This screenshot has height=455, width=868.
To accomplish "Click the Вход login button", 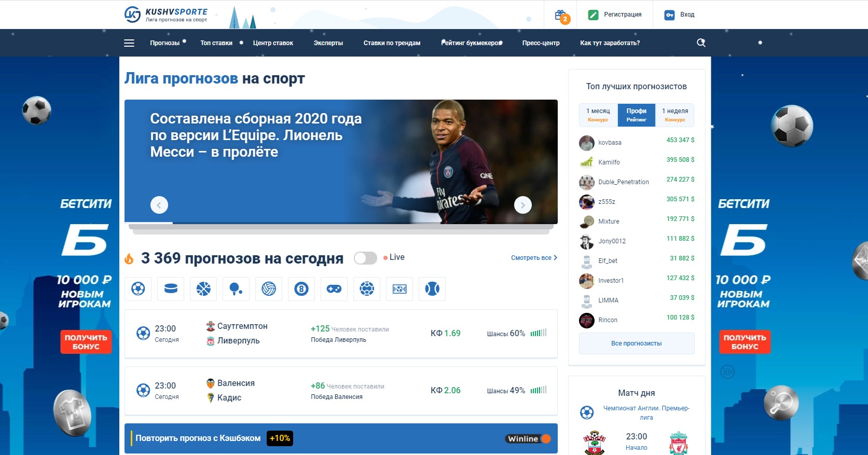I will coord(680,15).
